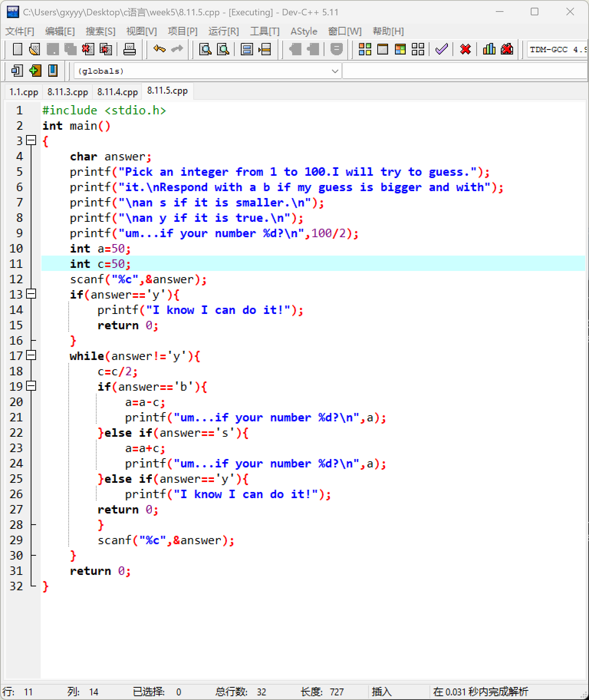Open the 搜索[S] menu
This screenshot has height=700, width=589.
[100, 31]
